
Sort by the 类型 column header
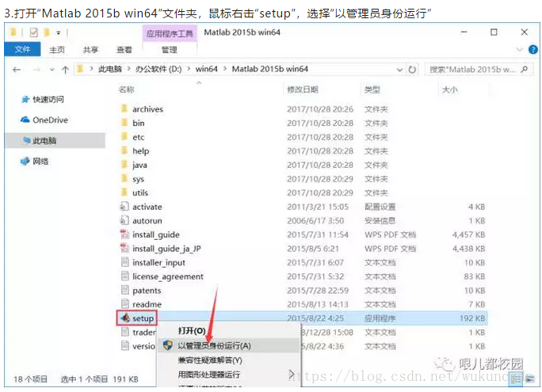pos(372,89)
